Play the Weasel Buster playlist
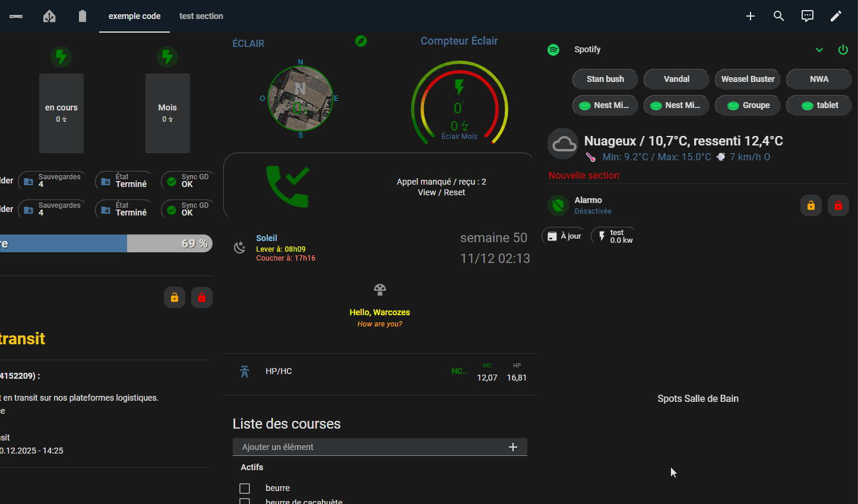The width and height of the screenshot is (858, 504). click(747, 79)
